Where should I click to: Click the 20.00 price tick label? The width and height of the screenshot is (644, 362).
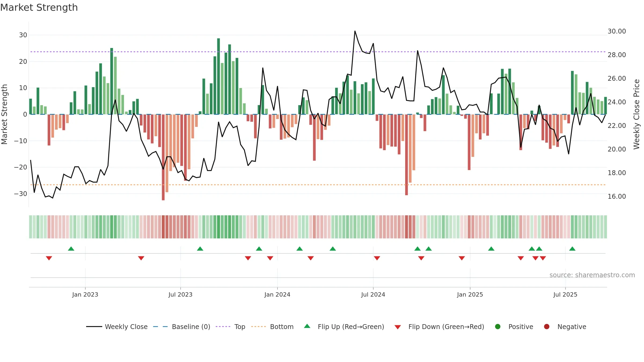[x=617, y=149]
